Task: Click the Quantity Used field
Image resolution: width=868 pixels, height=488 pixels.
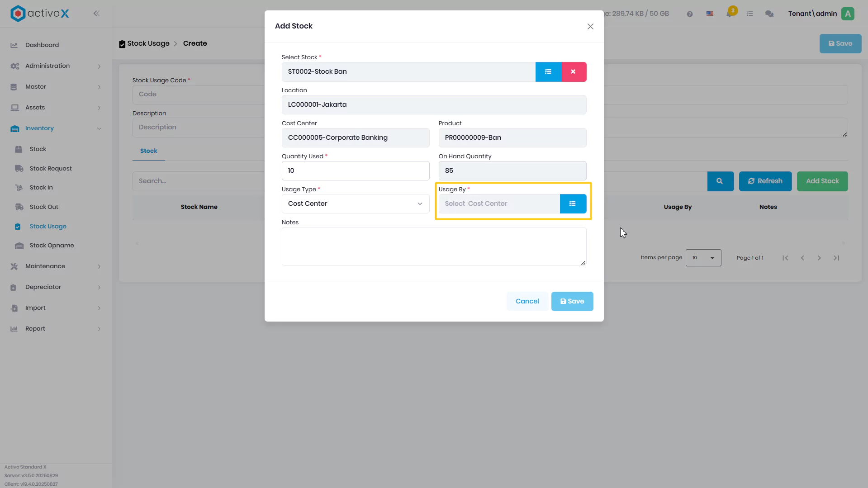Action: (356, 171)
